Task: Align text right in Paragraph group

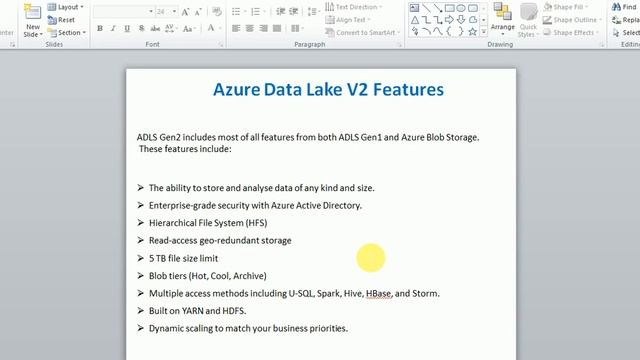Action: [264, 28]
